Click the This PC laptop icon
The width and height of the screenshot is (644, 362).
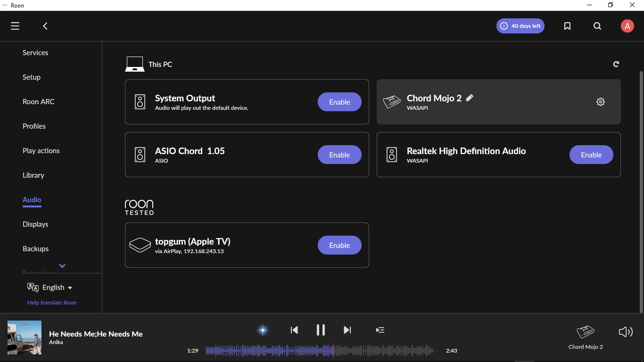pyautogui.click(x=135, y=64)
